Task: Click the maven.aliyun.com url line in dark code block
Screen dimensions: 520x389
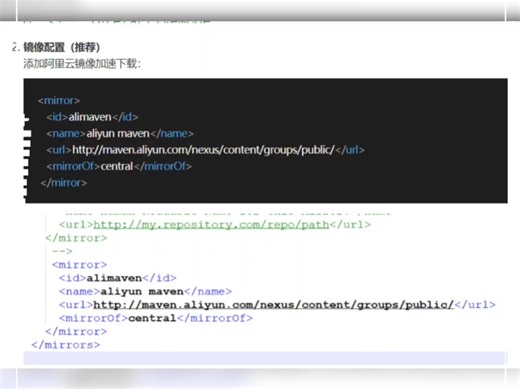Action: pos(205,150)
